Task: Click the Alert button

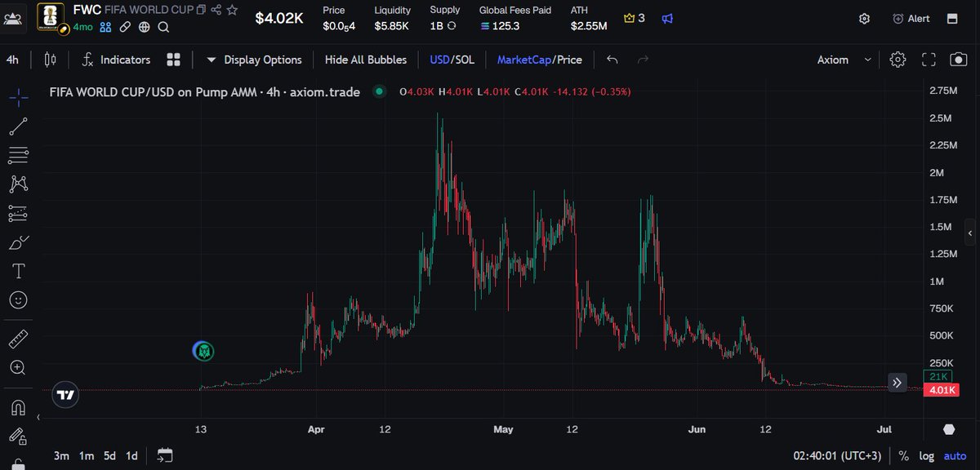Action: pos(911,19)
